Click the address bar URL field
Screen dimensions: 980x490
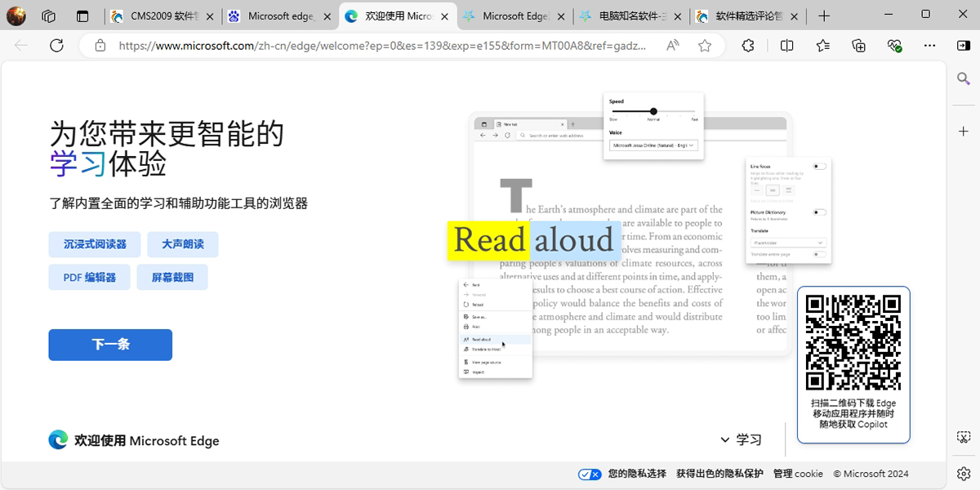click(x=384, y=46)
